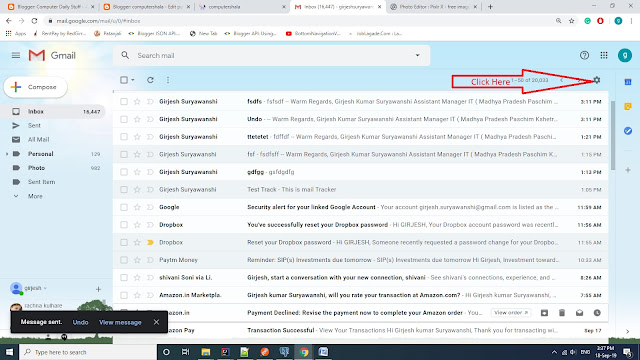640x360 pixels.
Task: Open Gmail support help icon
Action: pyautogui.click(x=584, y=55)
